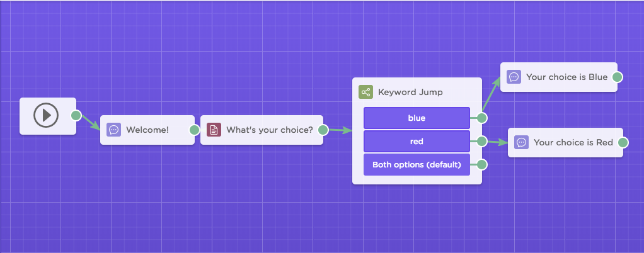The height and width of the screenshot is (253, 644).
Task: Click Both options (default) output connector dot
Action: coord(482,165)
